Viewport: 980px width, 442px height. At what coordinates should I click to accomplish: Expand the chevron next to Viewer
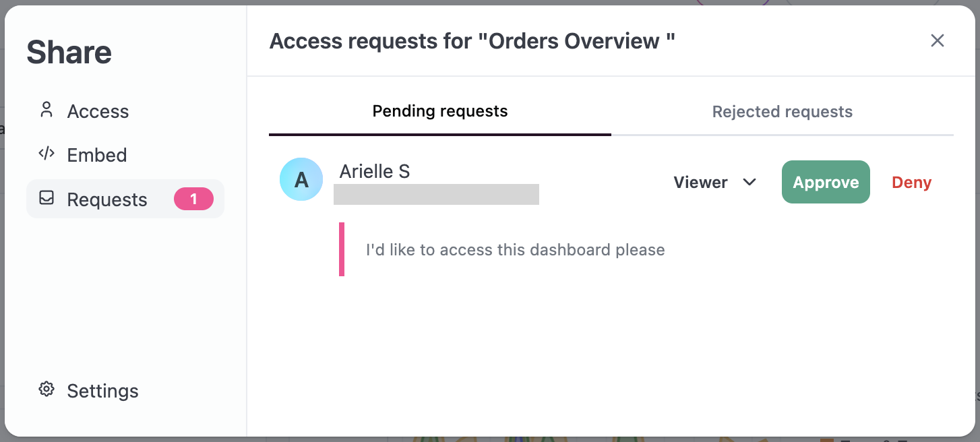(x=749, y=182)
